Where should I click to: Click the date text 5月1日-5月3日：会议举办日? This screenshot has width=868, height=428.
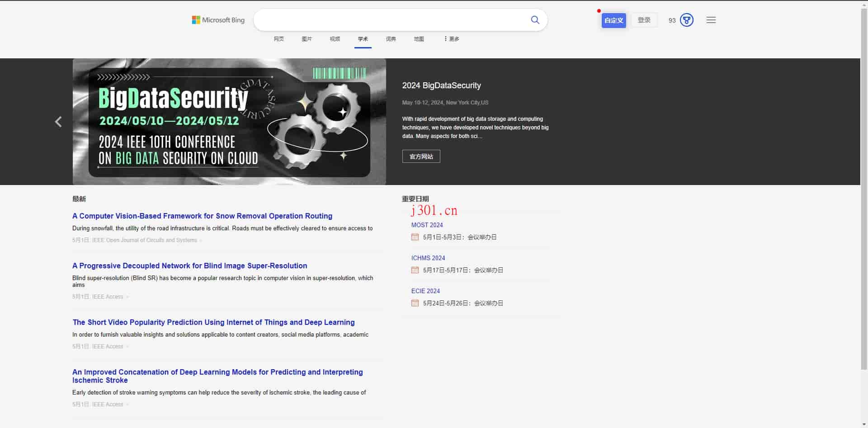point(460,237)
